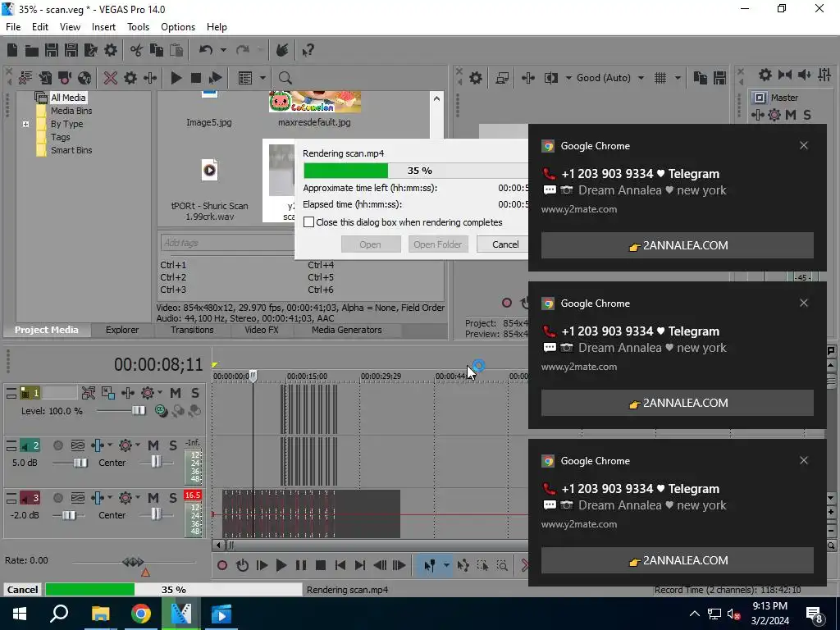
Task: Click the Import Media icon
Action: (x=45, y=78)
